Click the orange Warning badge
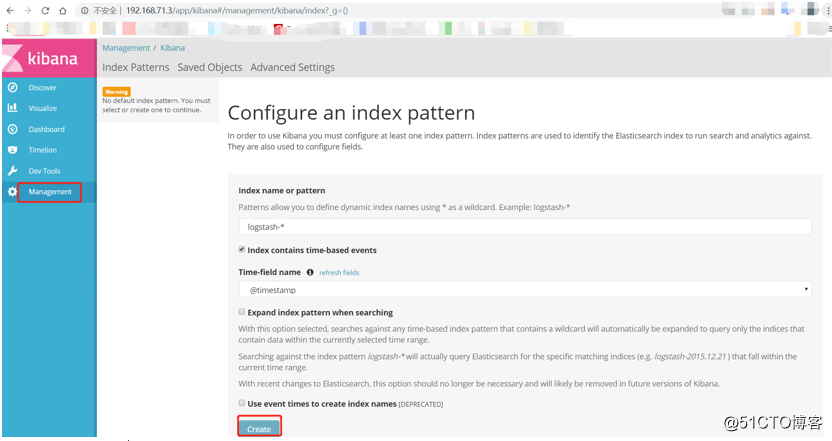This screenshot has width=832, height=441. (x=117, y=92)
